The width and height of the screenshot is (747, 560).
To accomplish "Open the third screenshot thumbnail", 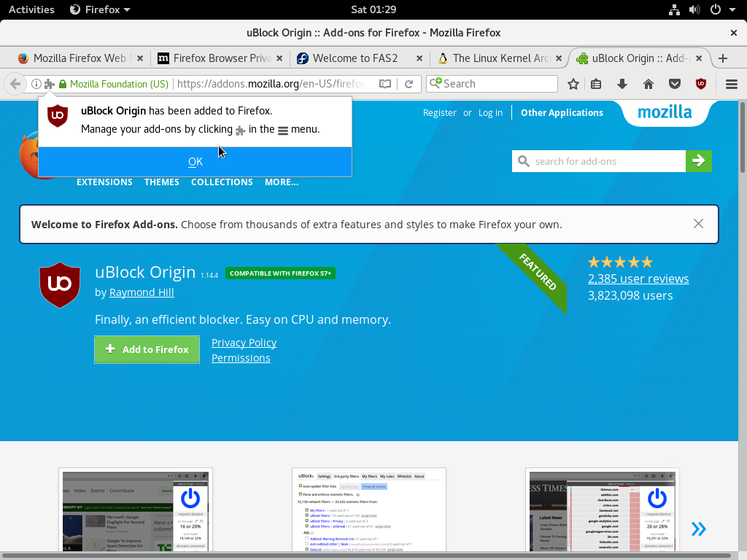I will [x=603, y=510].
